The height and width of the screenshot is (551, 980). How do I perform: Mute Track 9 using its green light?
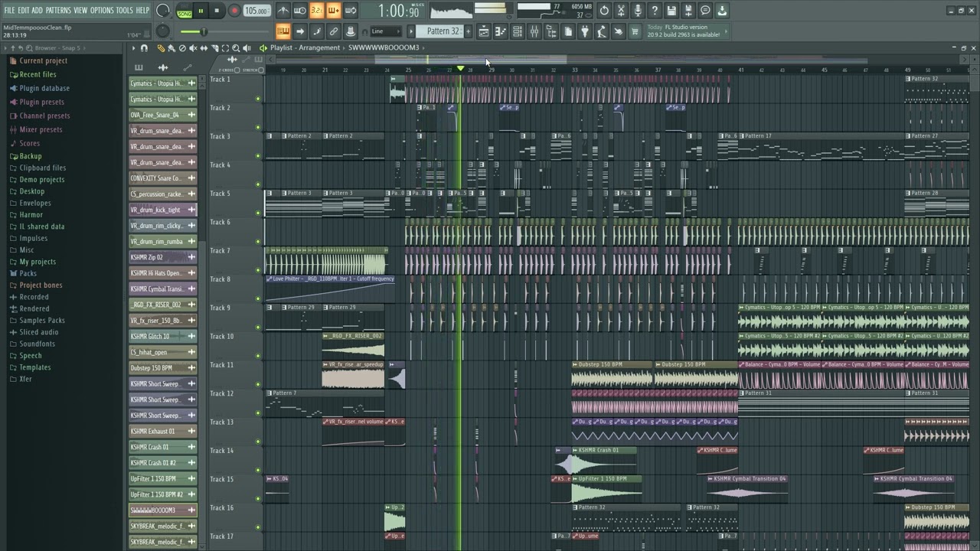pos(258,327)
